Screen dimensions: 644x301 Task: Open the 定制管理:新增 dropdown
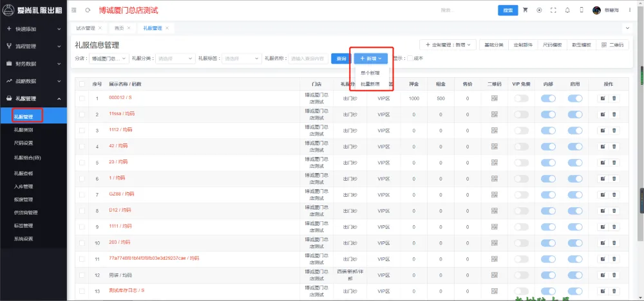coord(448,45)
